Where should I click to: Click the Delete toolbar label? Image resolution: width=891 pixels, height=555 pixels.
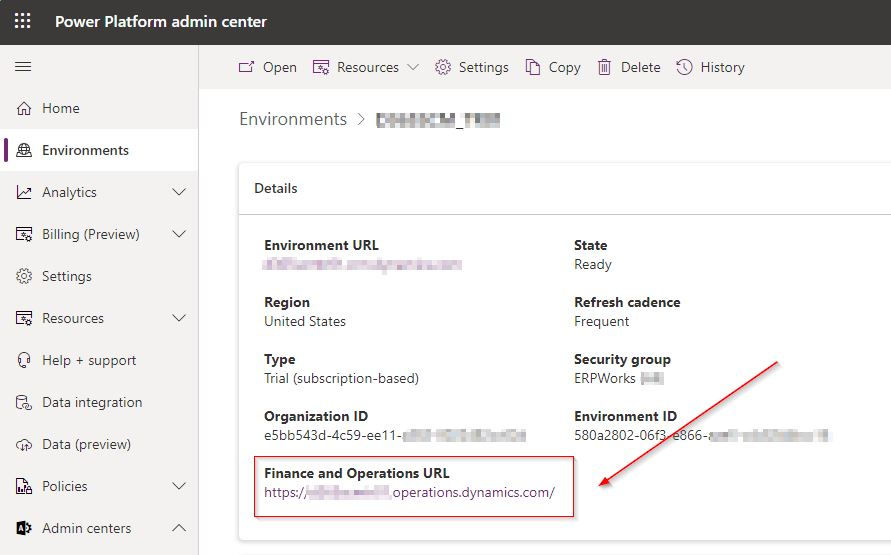click(x=640, y=67)
